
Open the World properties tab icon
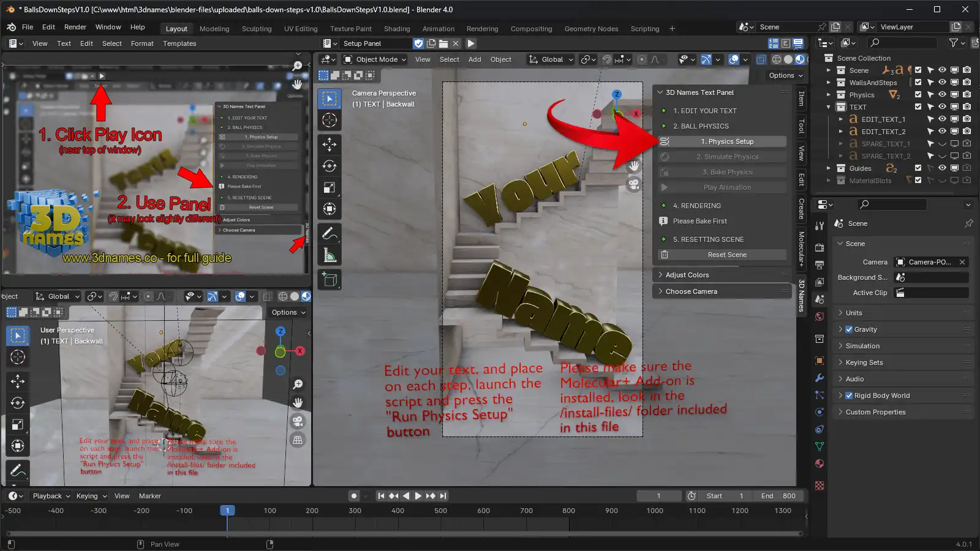(820, 317)
